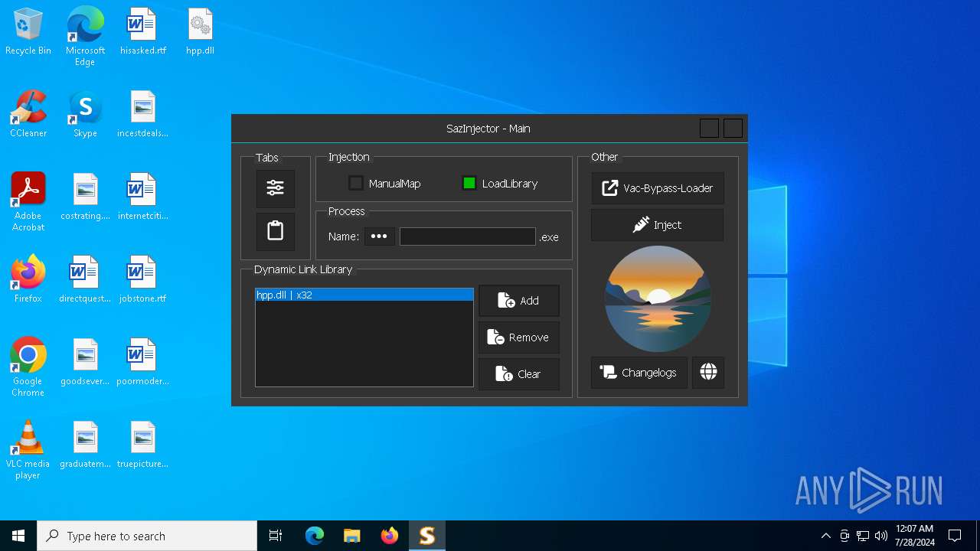Screen dimensions: 980x551
Task: Select the costrating image file on desktop
Action: point(85,197)
